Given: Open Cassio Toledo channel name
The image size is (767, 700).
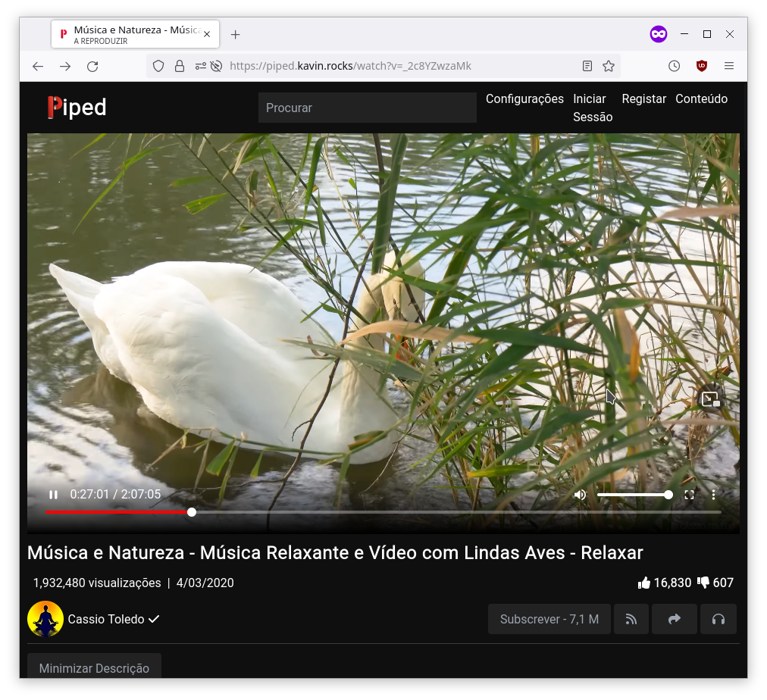Looking at the screenshot, I should (106, 619).
